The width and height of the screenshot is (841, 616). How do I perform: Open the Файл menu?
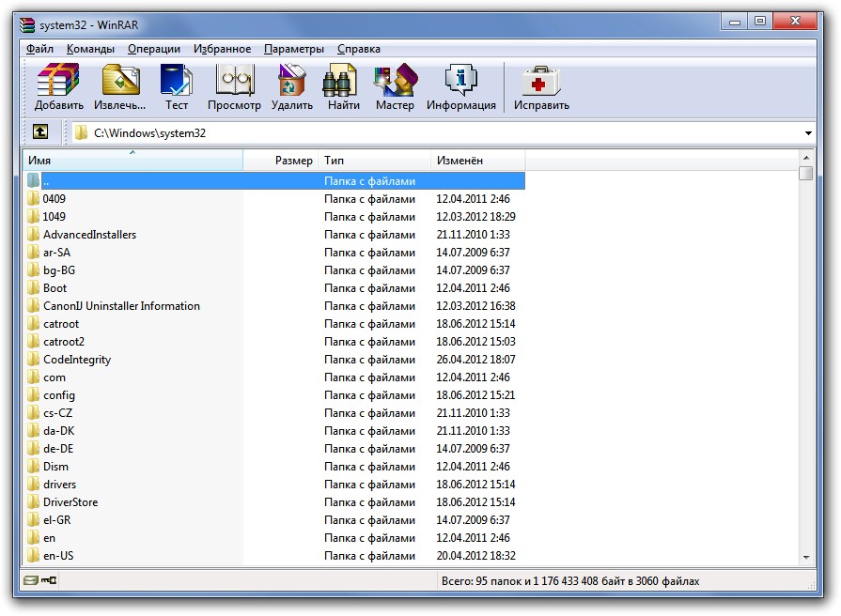coord(39,49)
